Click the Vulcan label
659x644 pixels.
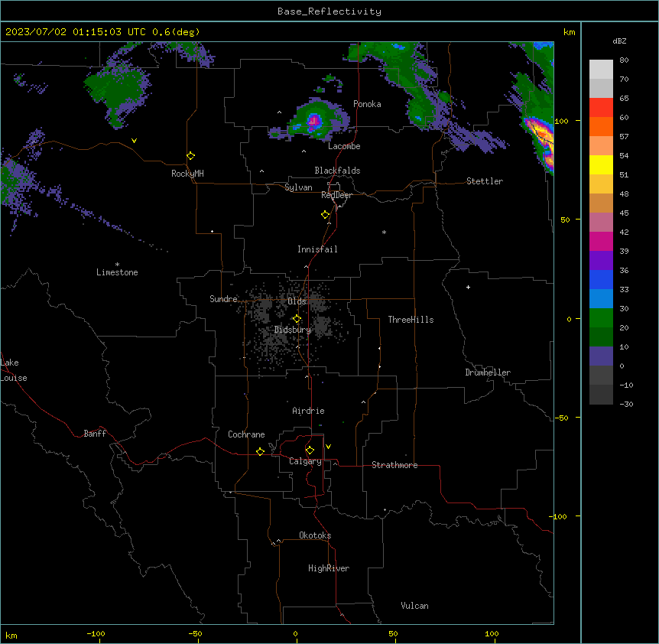coord(414,606)
